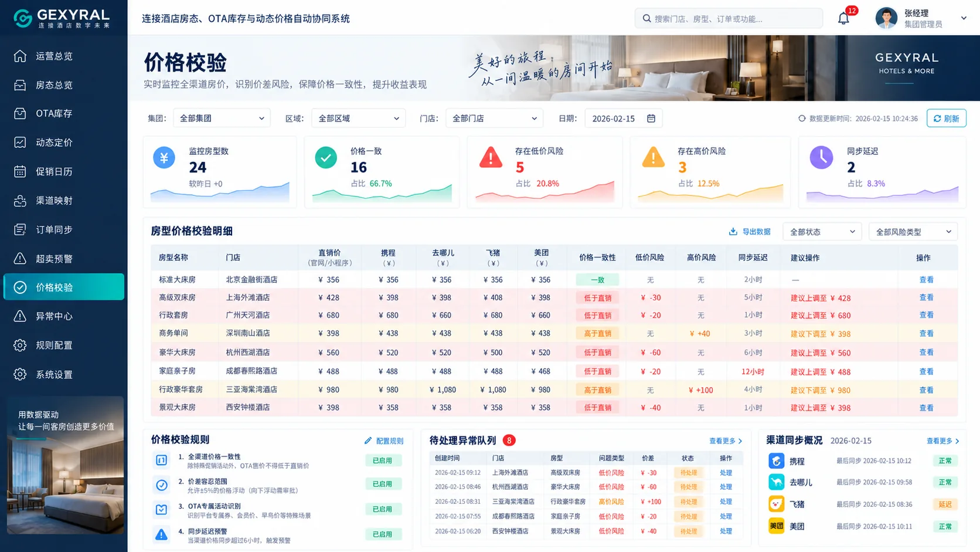Click the refresh icon beside 数据更新时间
The height and width of the screenshot is (552, 980).
click(802, 118)
